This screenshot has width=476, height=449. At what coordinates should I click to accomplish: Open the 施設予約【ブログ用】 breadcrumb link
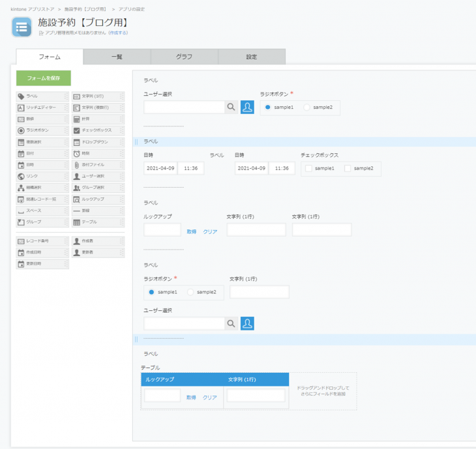85,9
